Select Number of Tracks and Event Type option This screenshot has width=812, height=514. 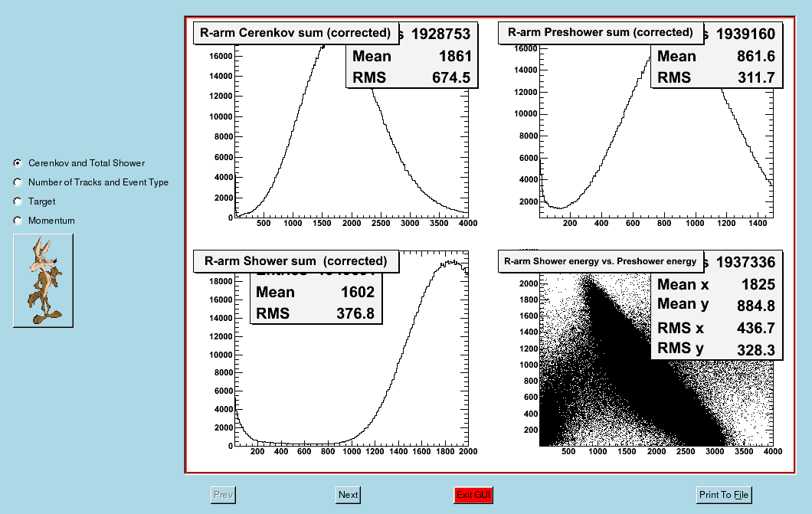click(18, 182)
